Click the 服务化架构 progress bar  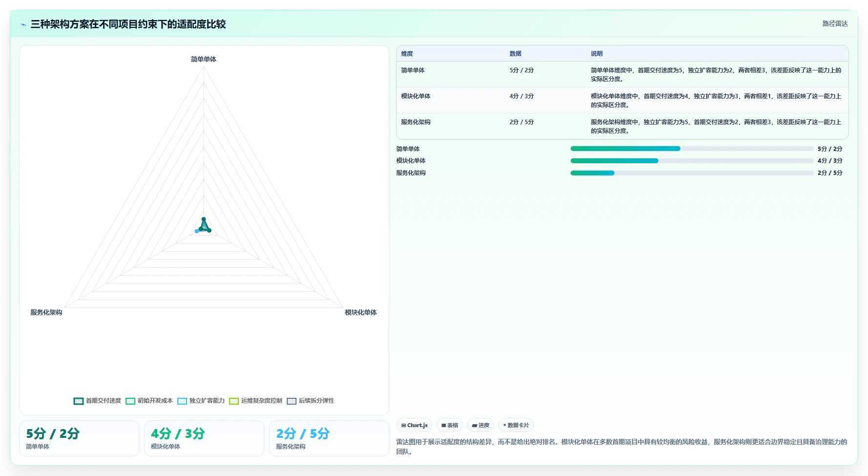(x=692, y=173)
